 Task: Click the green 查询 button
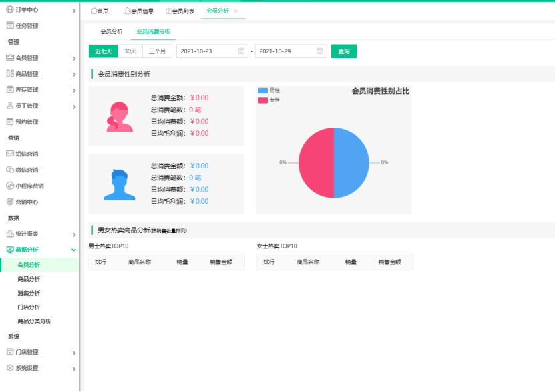tap(344, 51)
